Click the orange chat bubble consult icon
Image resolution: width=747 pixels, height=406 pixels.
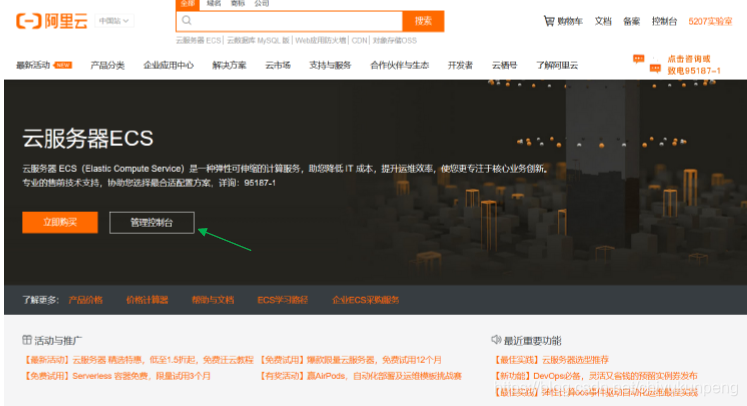pyautogui.click(x=646, y=64)
